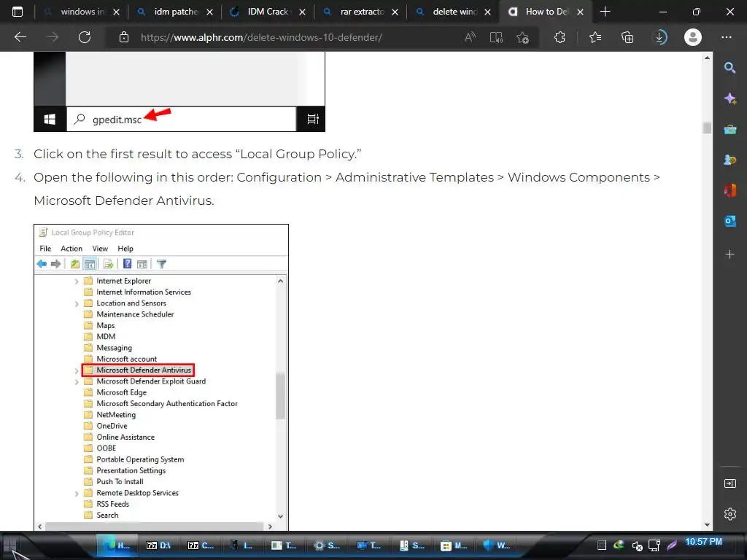Open Settings and more menu
Viewport: 747px width, 560px height.
(727, 37)
